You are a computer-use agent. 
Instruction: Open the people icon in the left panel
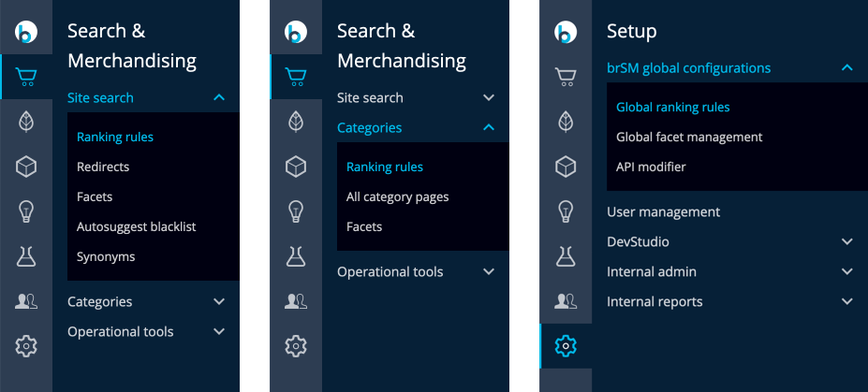click(x=26, y=301)
